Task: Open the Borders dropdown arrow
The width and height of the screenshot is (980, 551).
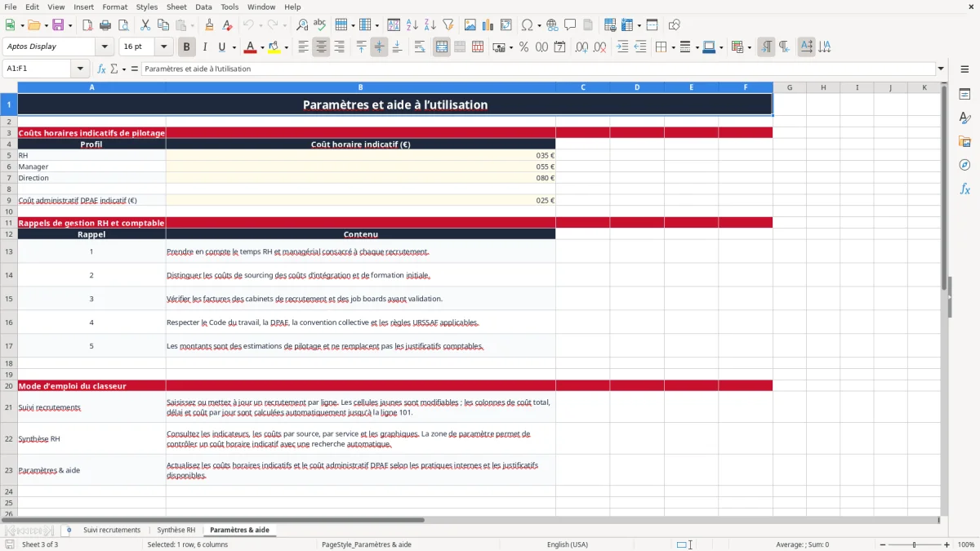Action: [x=672, y=47]
